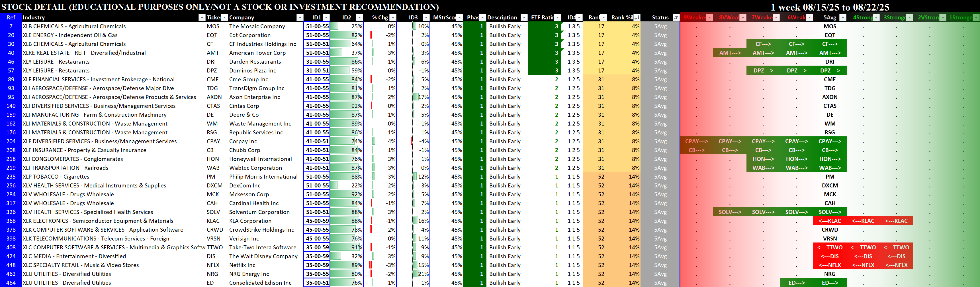This screenshot has height=287, width=980.
Task: Open the Rank column filter dropdown
Action: click(x=603, y=17)
